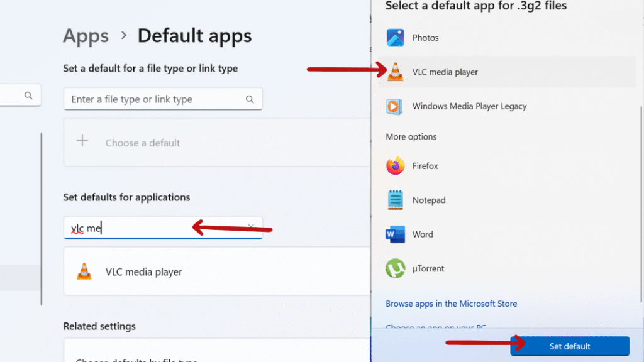Viewport: 644px width, 362px height.
Task: Click the 'vlc me' application search field
Action: coord(163,228)
